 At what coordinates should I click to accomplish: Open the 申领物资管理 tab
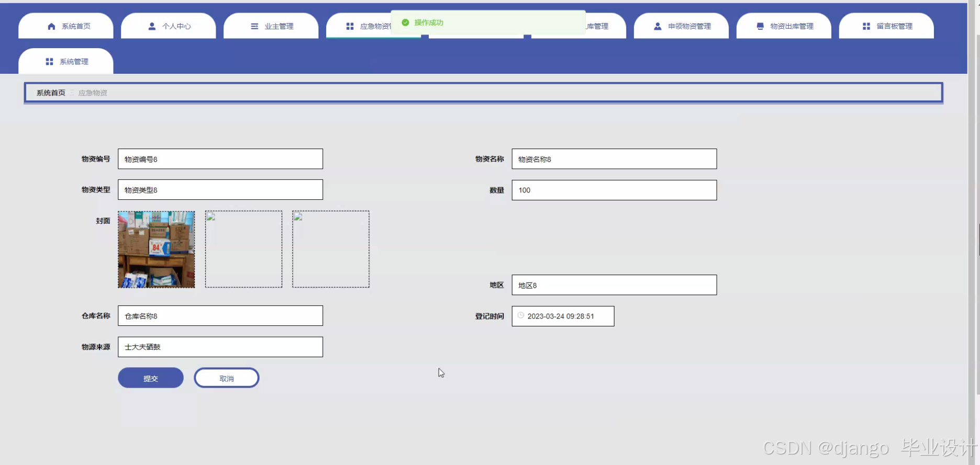coord(681,26)
